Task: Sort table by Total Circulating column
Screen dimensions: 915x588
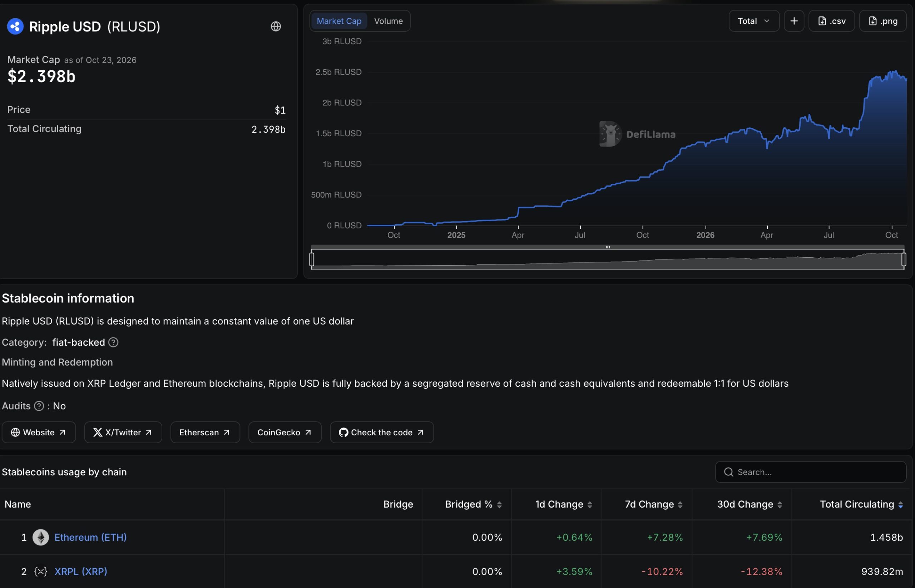Action: tap(861, 504)
